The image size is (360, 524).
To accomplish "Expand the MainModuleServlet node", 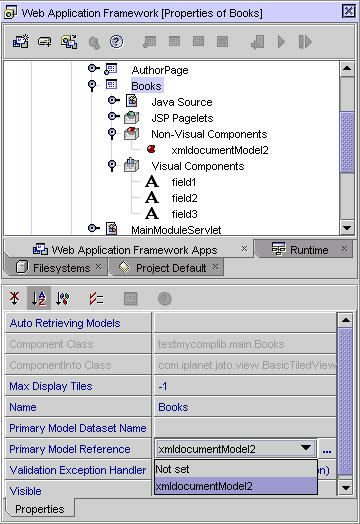I will click(93, 228).
